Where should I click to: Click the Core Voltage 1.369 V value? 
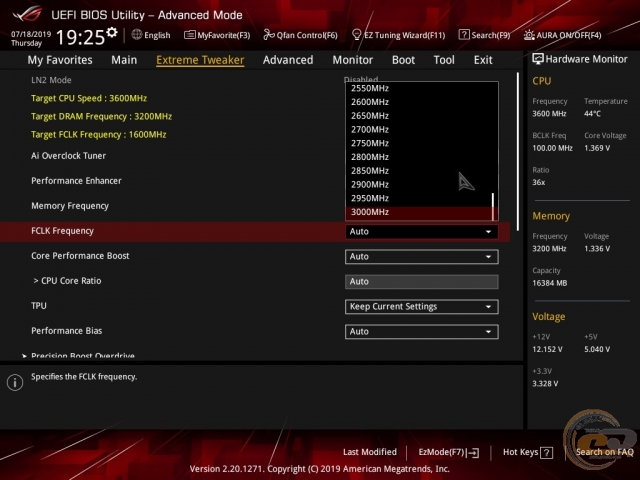click(x=597, y=148)
